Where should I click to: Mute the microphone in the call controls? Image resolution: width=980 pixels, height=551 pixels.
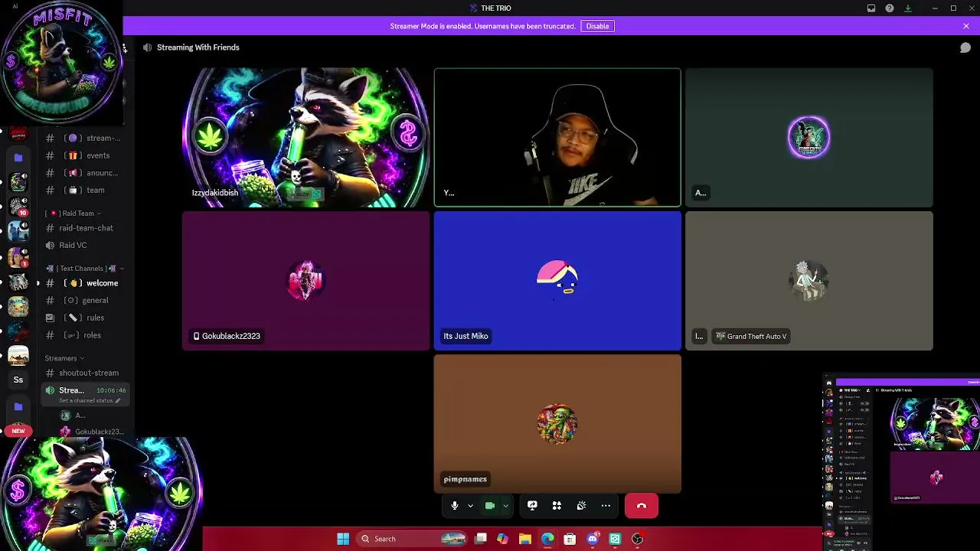(x=455, y=506)
